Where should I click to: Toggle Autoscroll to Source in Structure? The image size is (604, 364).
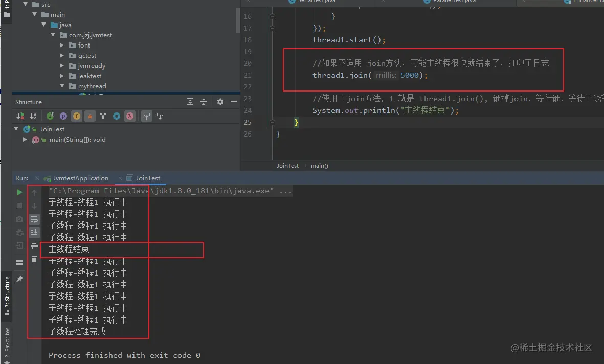[x=147, y=116]
